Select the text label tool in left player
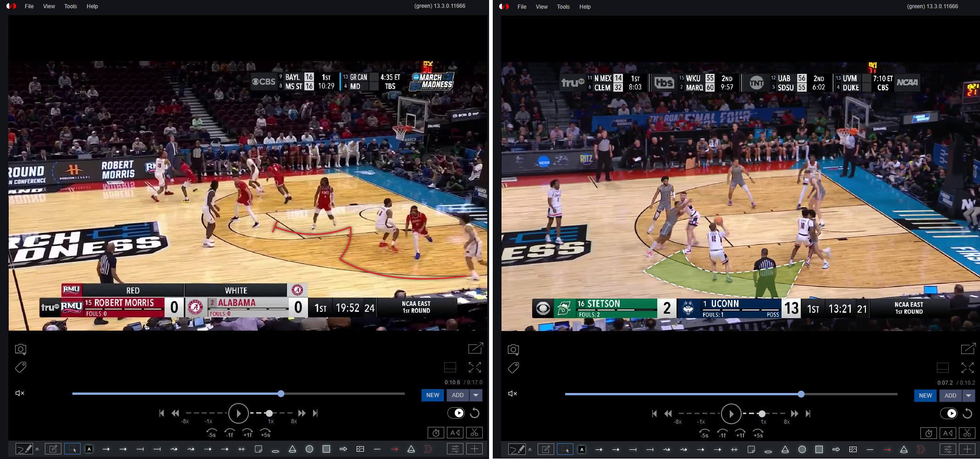 [89, 449]
